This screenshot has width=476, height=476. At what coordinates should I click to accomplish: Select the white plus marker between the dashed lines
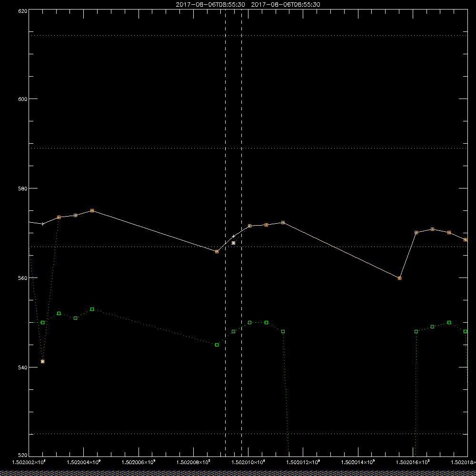(233, 236)
